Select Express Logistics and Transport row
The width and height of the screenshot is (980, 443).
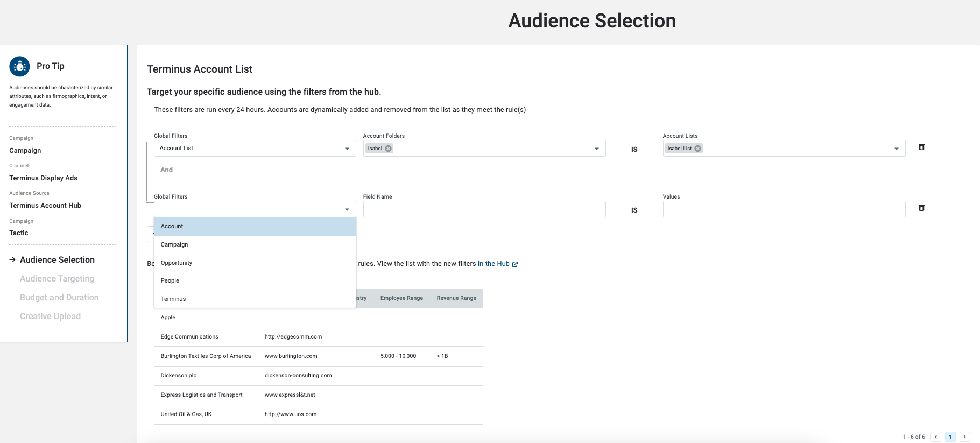tap(319, 395)
